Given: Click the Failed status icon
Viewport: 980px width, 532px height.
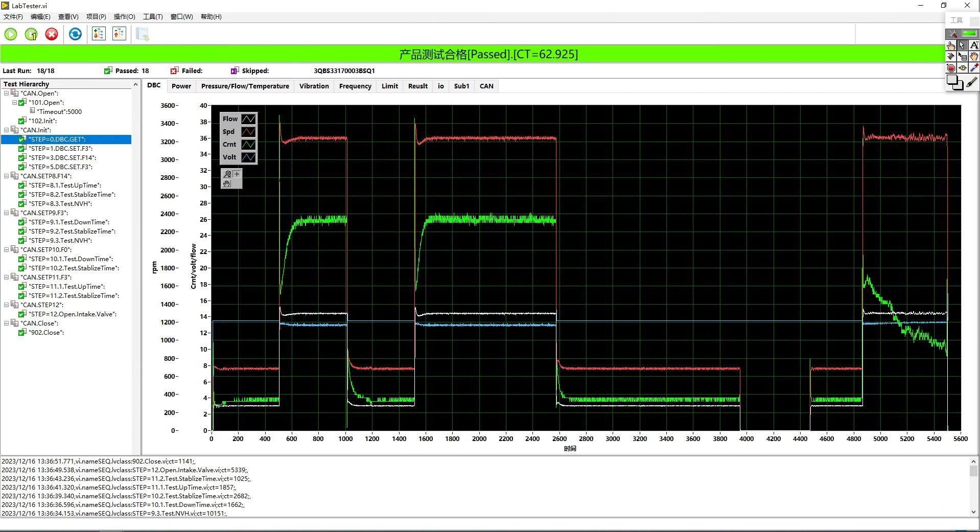Looking at the screenshot, I should coord(174,71).
